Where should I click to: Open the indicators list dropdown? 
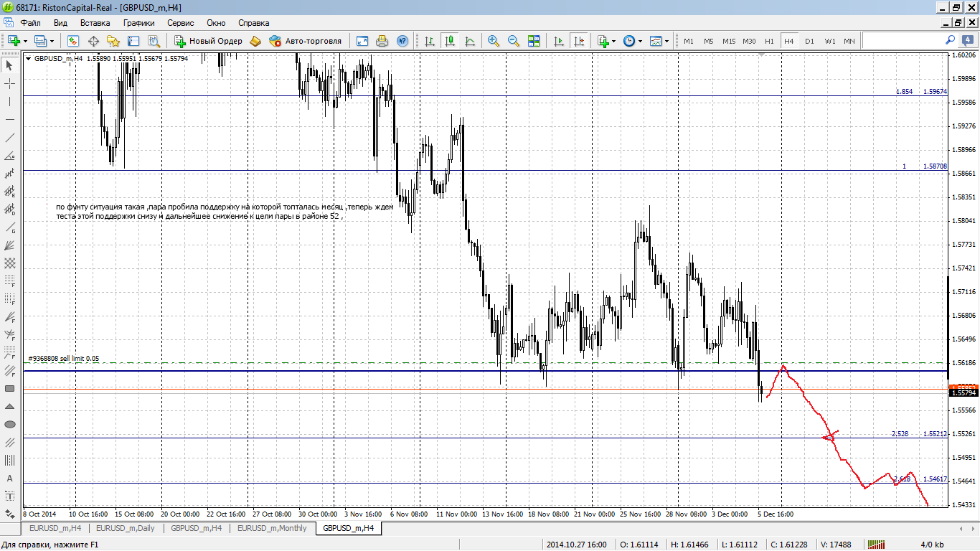pyautogui.click(x=613, y=41)
